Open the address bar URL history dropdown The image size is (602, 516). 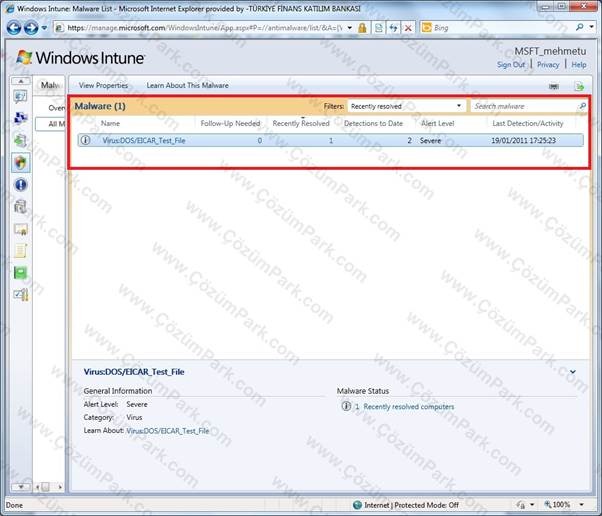(350, 28)
